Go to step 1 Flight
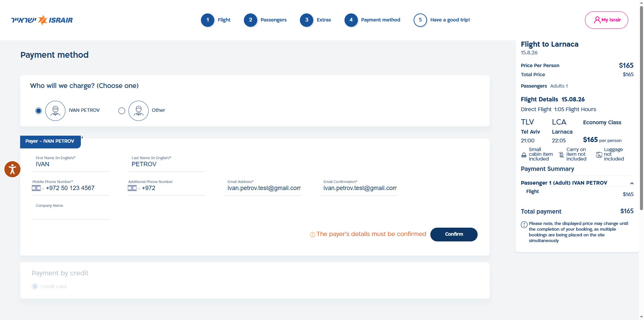This screenshot has width=644, height=320. click(216, 20)
